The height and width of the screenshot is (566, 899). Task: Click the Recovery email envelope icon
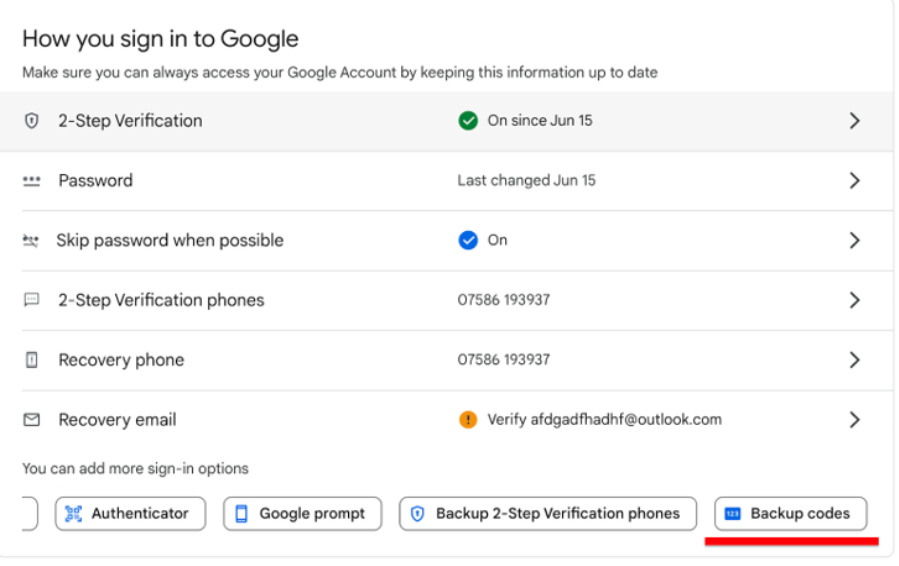31,420
